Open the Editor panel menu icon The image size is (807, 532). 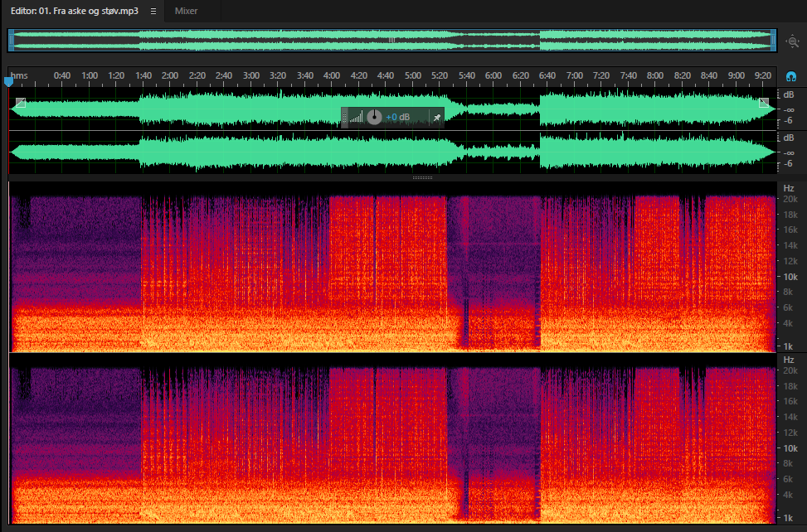[x=153, y=12]
